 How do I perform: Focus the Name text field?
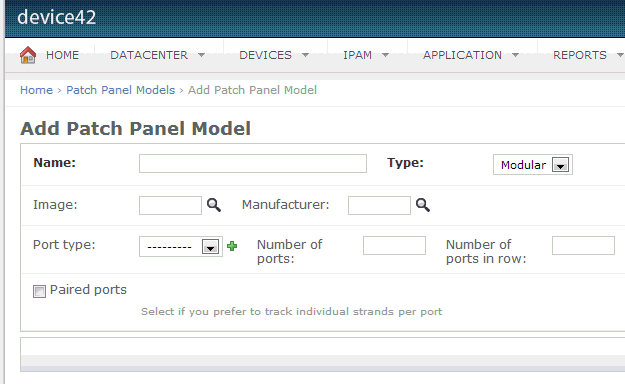253,163
